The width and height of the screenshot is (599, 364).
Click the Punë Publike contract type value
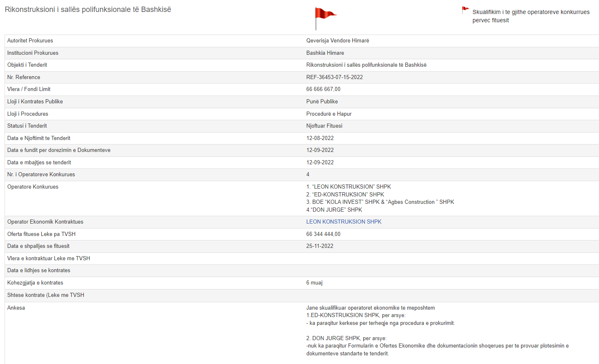tap(322, 102)
